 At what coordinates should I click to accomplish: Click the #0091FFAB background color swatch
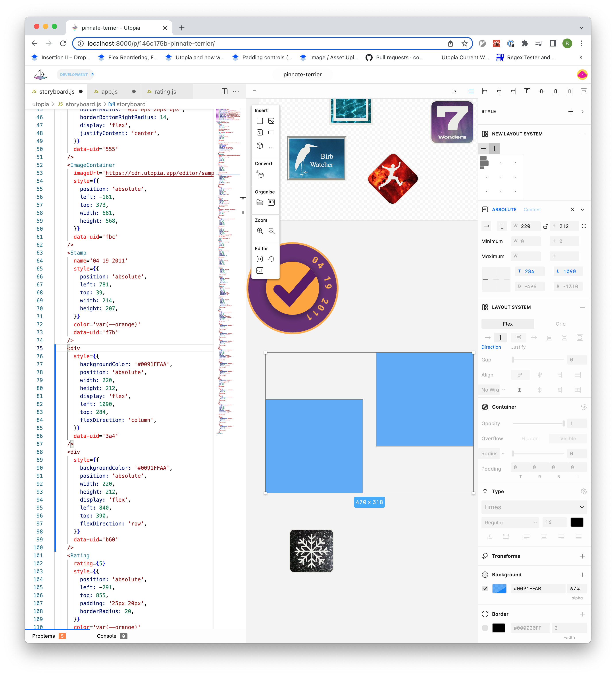pyautogui.click(x=499, y=589)
